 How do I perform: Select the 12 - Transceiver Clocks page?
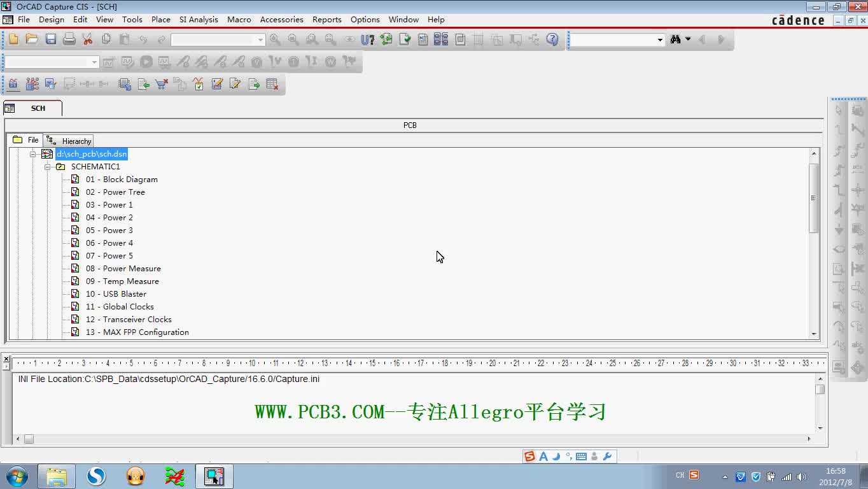pyautogui.click(x=129, y=320)
